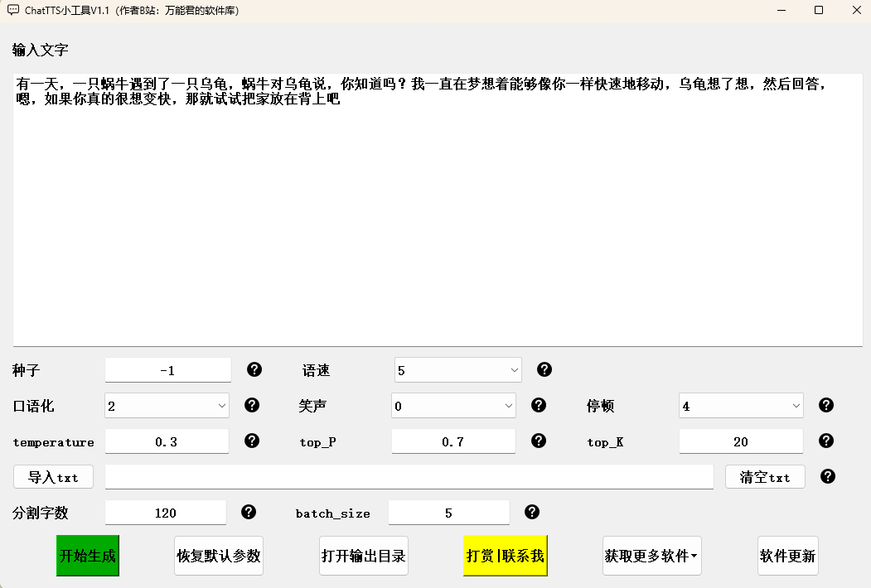Click the temperature label
Viewport: 871px width, 588px height.
click(53, 442)
